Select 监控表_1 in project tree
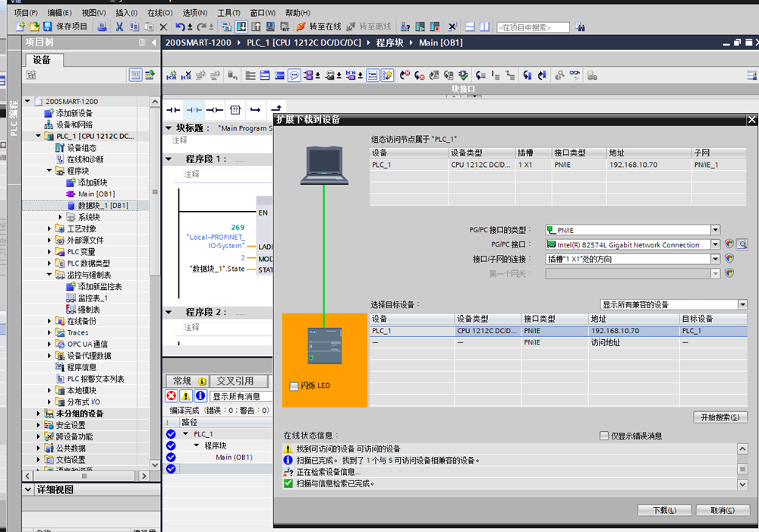The image size is (759, 532). tap(93, 297)
